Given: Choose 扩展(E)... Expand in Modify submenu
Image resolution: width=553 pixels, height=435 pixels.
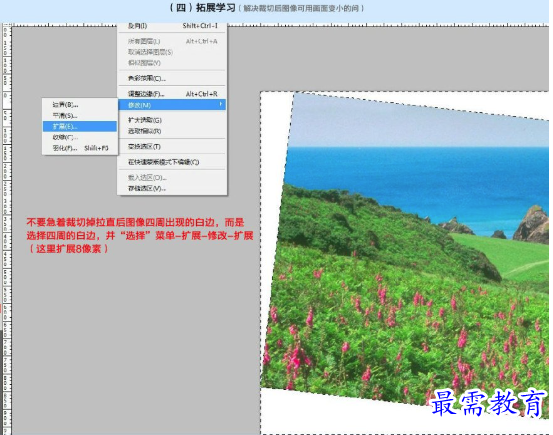Looking at the screenshot, I should [80, 126].
